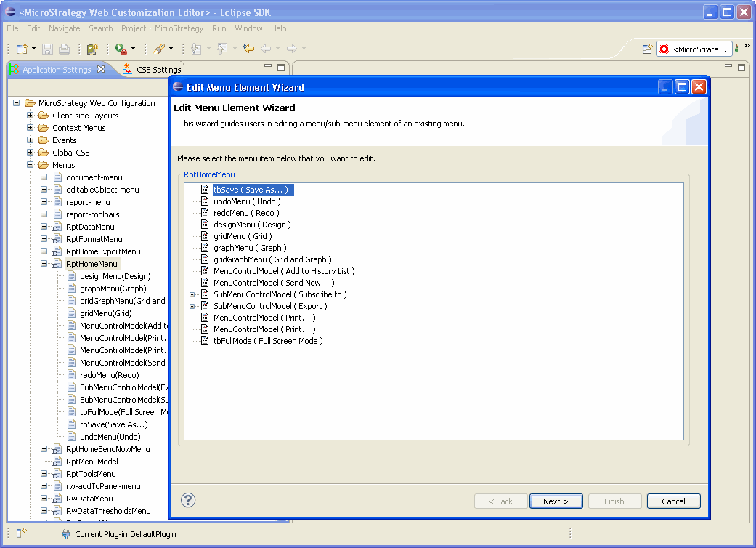Click the Next Annotation toolbar icon

(196, 49)
